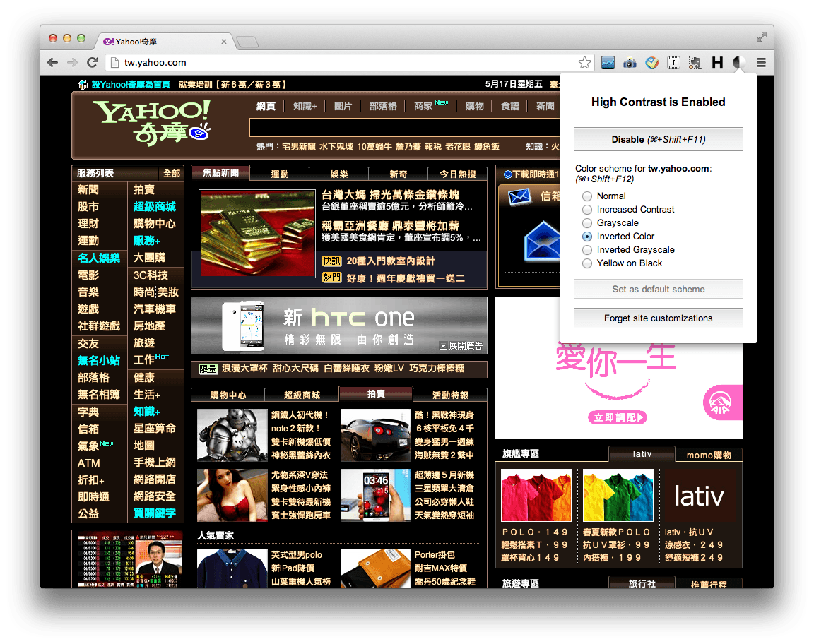The width and height of the screenshot is (814, 644).
Task: Go back with the browser back arrow
Action: coord(52,63)
